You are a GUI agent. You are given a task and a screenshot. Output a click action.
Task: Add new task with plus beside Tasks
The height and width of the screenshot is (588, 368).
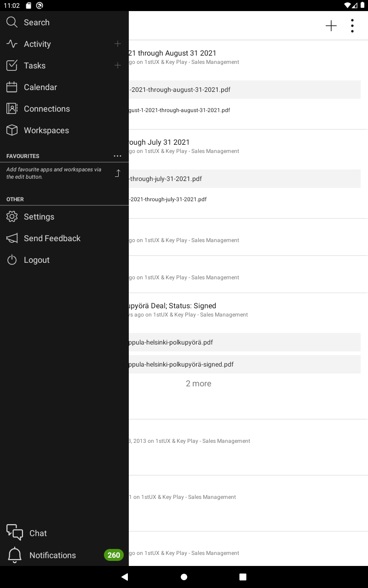tap(118, 65)
